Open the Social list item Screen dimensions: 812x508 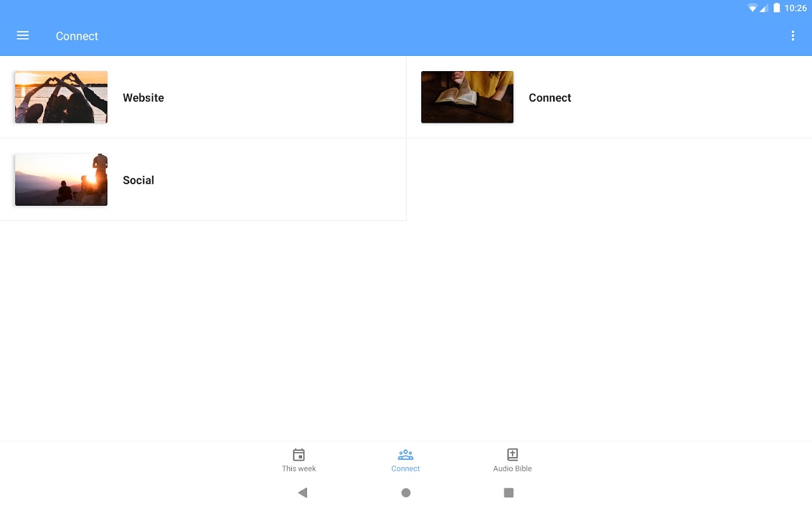pos(203,180)
